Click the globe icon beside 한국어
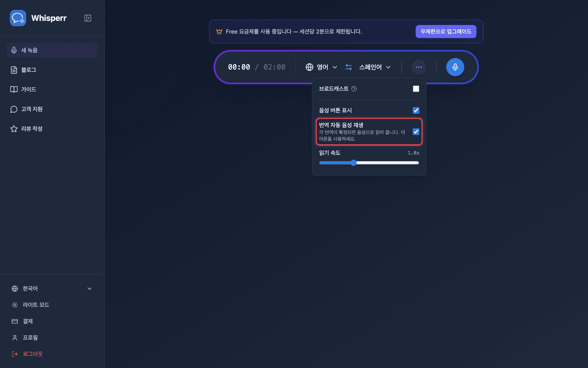 (15, 289)
